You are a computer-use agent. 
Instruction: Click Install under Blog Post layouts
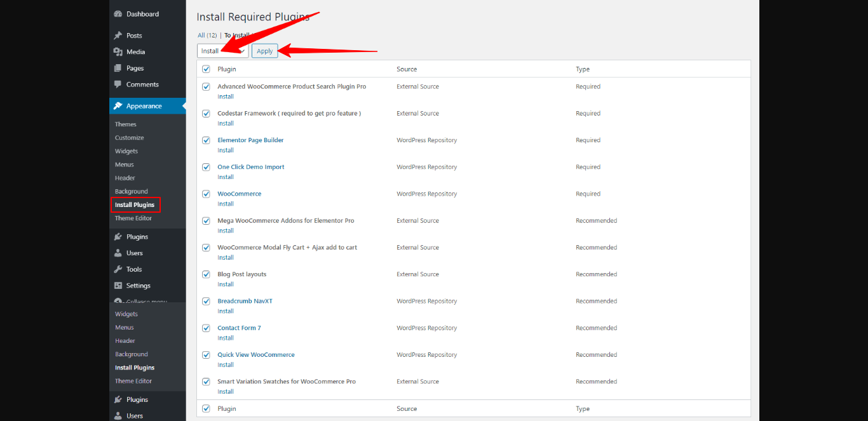(226, 284)
